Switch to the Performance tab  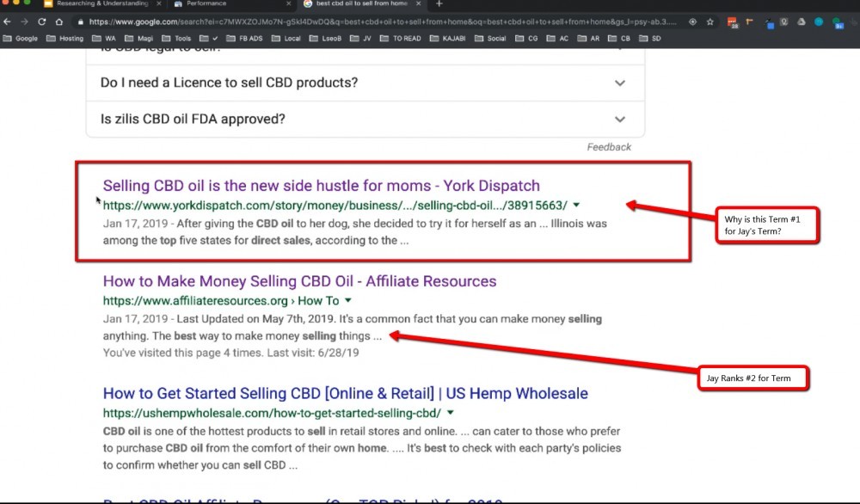tap(232, 3)
